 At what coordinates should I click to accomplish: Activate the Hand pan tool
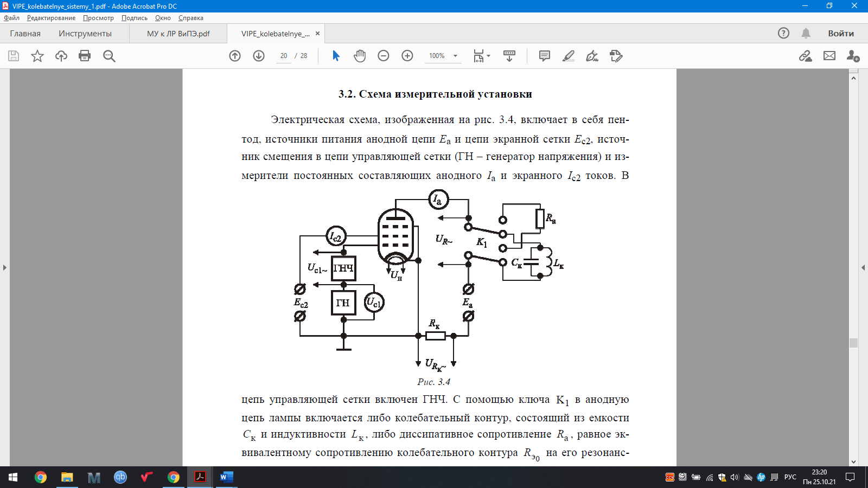[x=360, y=56]
